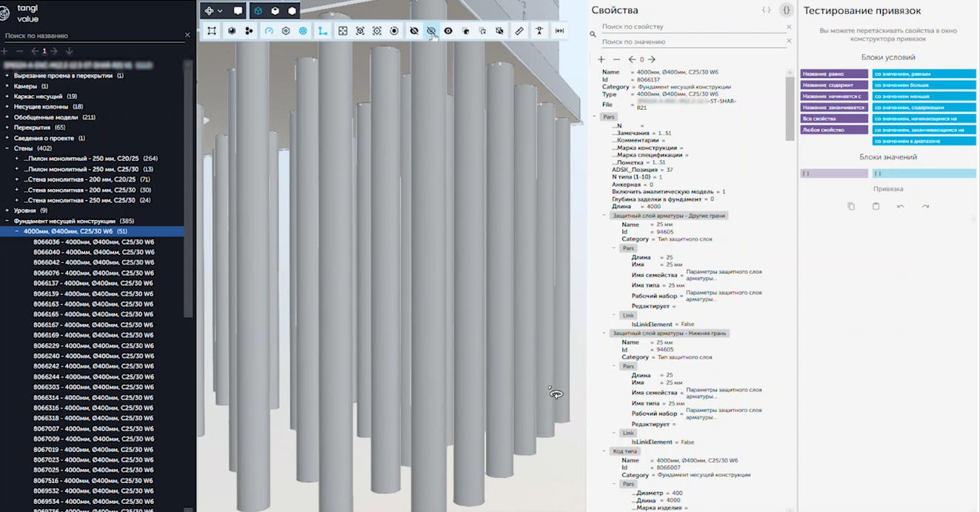Open the comment bubble icon in the viewer
Viewport: 980px width, 512px height.
click(x=238, y=11)
